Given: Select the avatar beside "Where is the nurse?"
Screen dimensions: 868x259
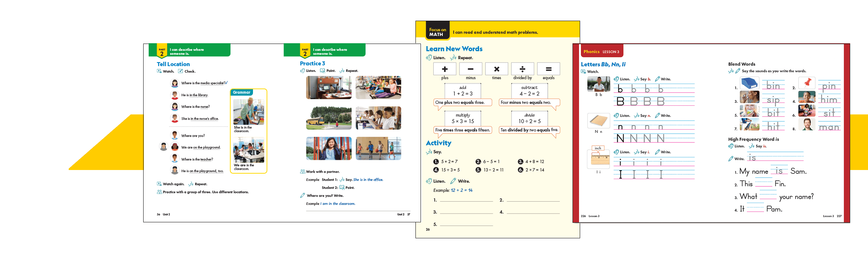Looking at the screenshot, I should click(175, 107).
